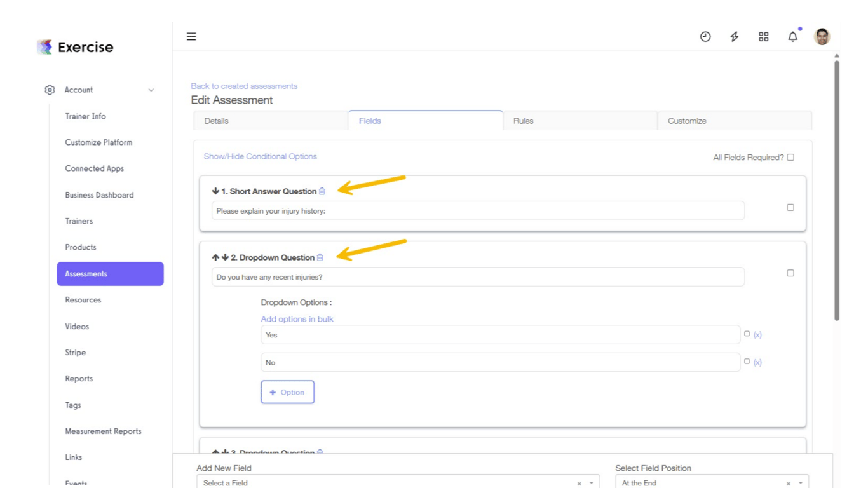Open the Customize tab
868x488 pixels.
(x=686, y=121)
